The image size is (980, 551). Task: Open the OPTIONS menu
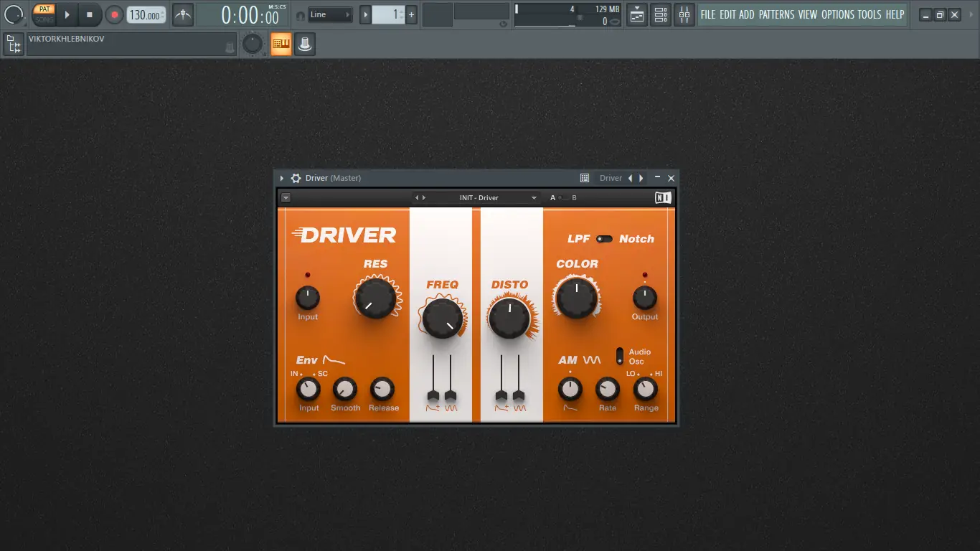click(838, 14)
